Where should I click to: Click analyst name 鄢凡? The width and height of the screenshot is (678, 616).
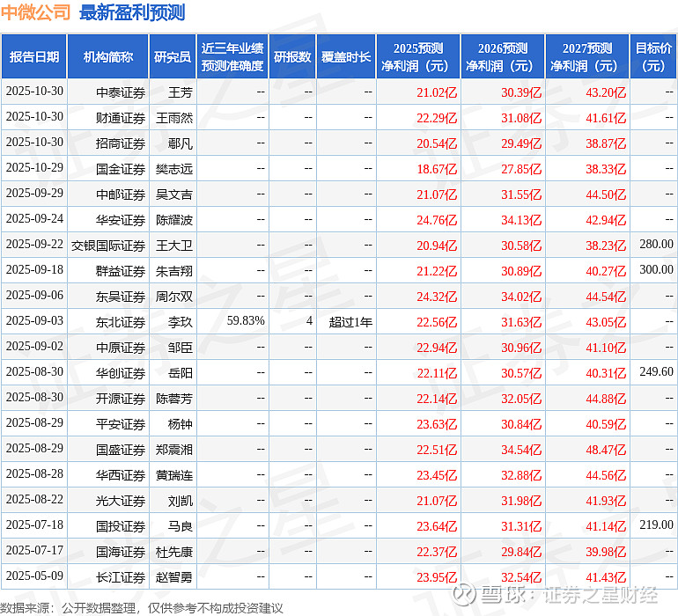coord(181,143)
